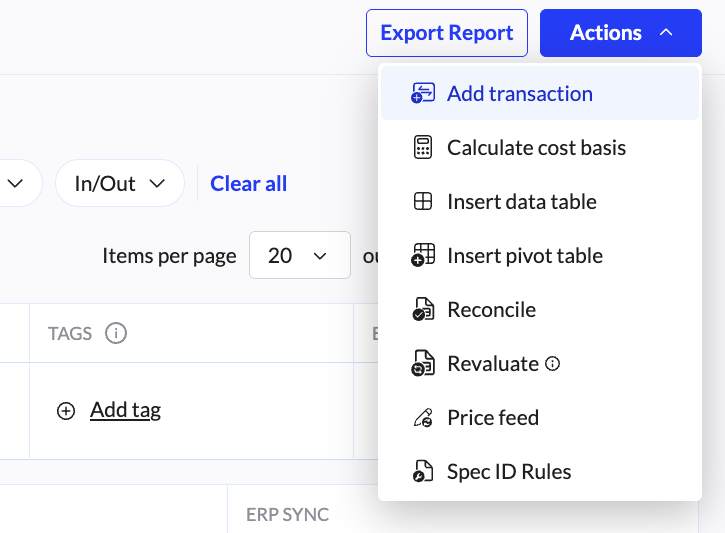
Task: Choose Reconcile from the Actions menu
Action: pyautogui.click(x=491, y=310)
